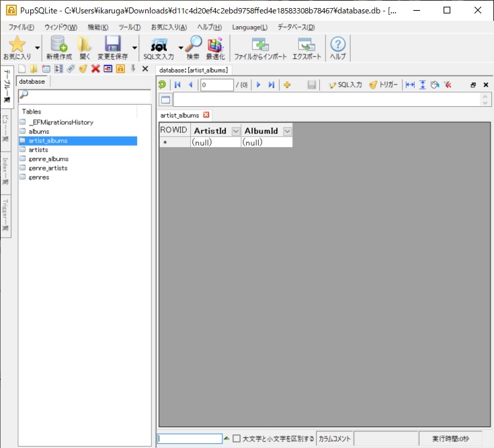Click the blue window import icon in left toolbar
Viewport: 494px width, 448px height.
point(108,69)
